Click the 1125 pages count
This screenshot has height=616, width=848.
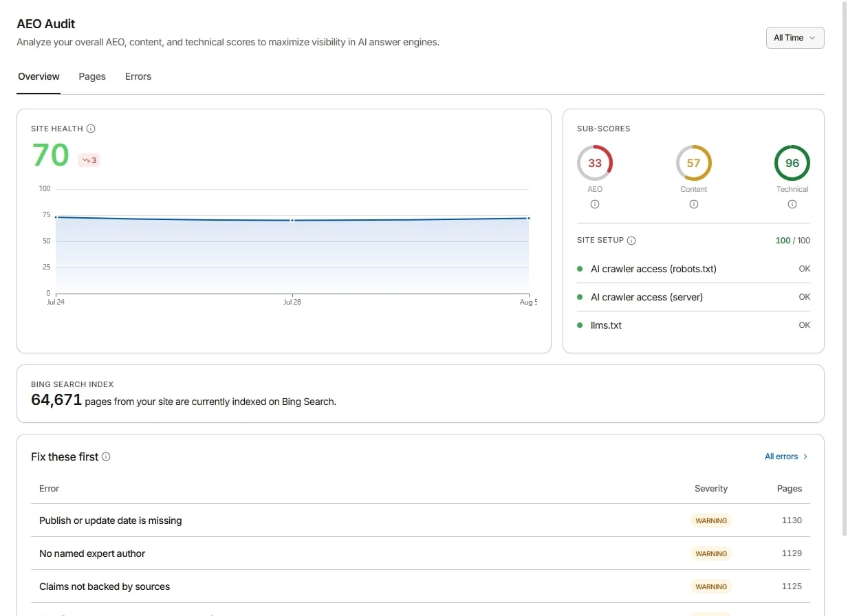coord(792,586)
